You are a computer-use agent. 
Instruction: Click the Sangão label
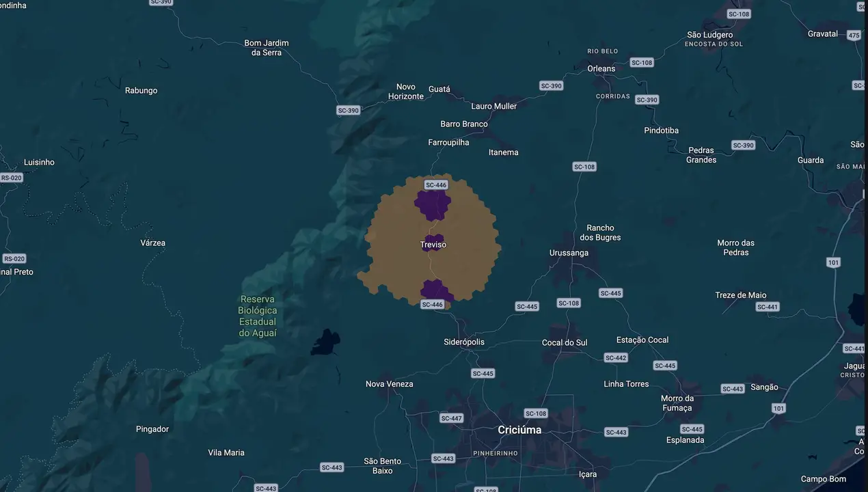(x=765, y=387)
